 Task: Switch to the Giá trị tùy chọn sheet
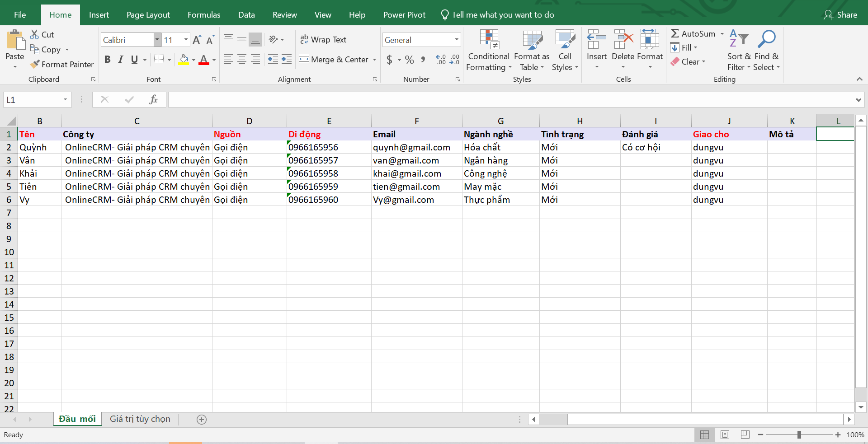[140, 419]
